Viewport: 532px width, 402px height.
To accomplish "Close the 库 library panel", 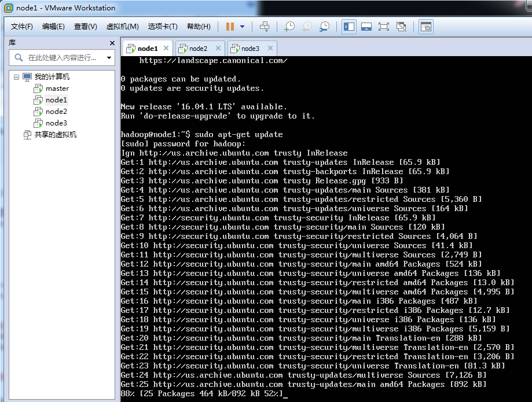I will click(x=112, y=43).
